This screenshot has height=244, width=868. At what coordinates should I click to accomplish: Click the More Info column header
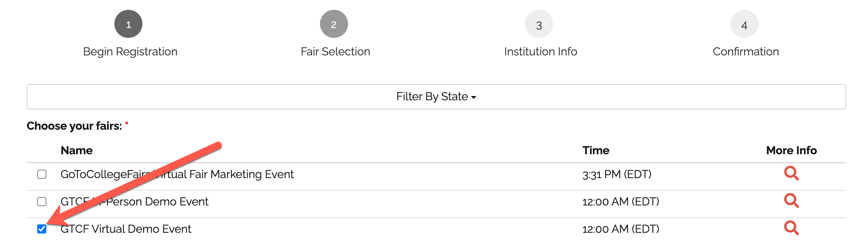(x=791, y=150)
